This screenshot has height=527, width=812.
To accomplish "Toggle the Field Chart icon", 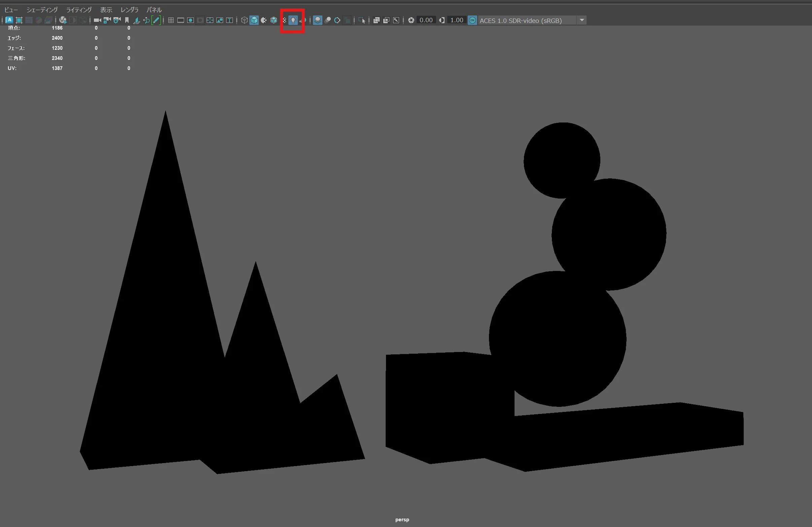I will point(210,20).
